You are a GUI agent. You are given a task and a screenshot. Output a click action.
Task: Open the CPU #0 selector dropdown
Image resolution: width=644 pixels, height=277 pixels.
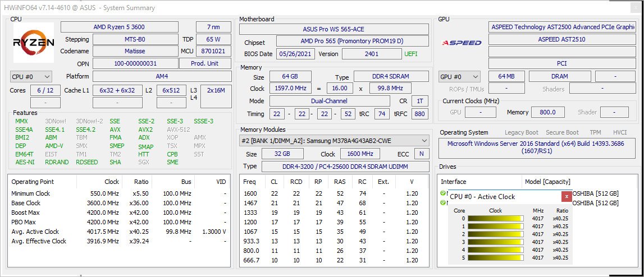click(31, 76)
